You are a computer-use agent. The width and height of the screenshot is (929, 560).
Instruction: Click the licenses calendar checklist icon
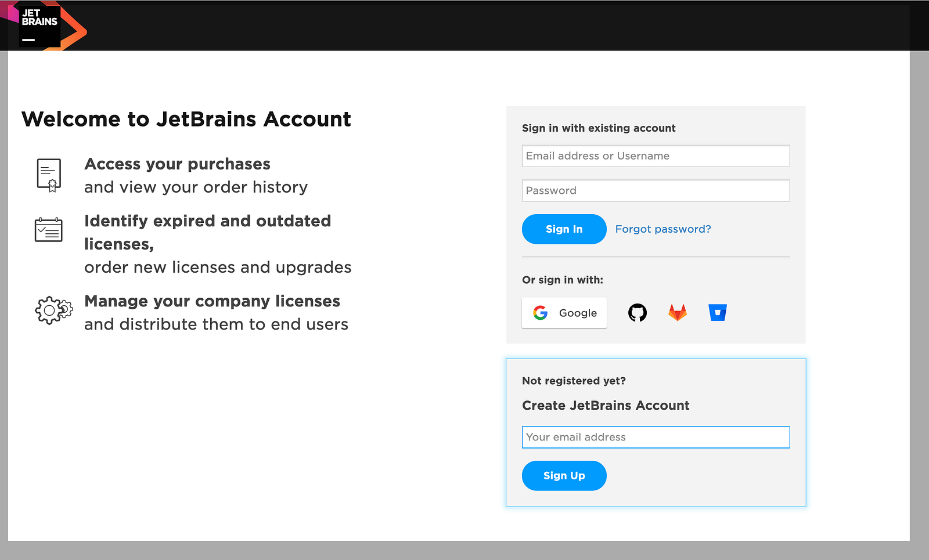tap(49, 230)
